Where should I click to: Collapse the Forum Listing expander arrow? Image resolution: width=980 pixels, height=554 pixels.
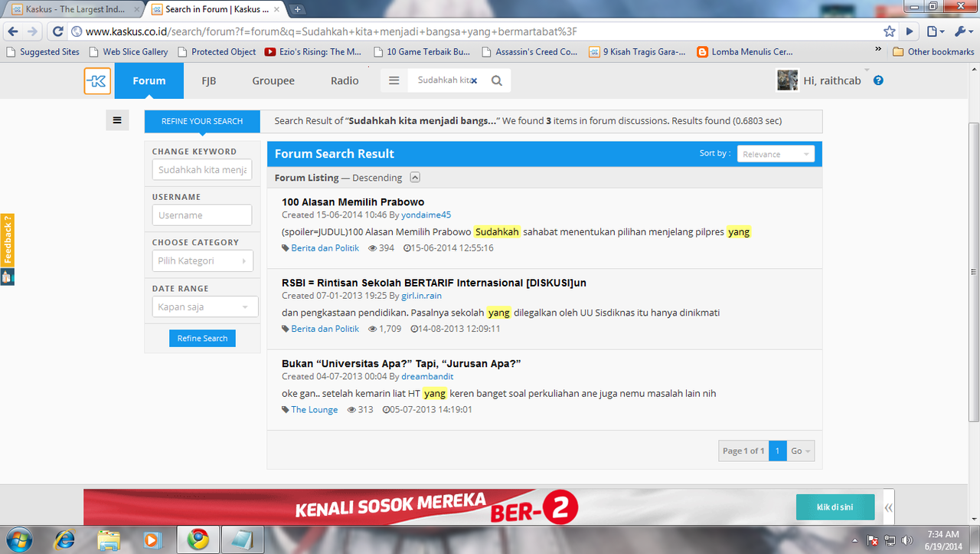point(415,178)
